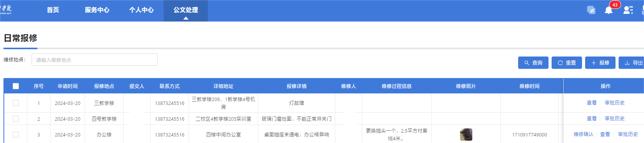
Task: Click the 玻璃门磨地面 repair detail cell
Action: [297, 119]
